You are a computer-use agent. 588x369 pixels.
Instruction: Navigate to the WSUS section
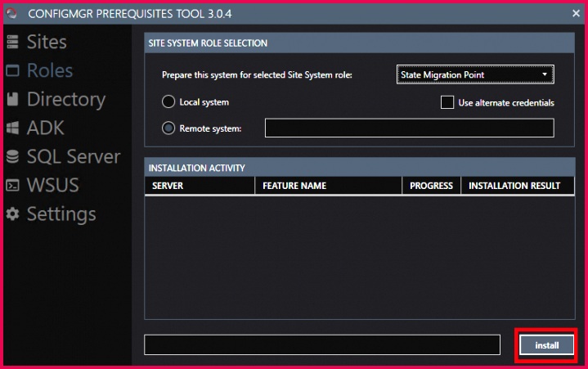click(x=53, y=185)
